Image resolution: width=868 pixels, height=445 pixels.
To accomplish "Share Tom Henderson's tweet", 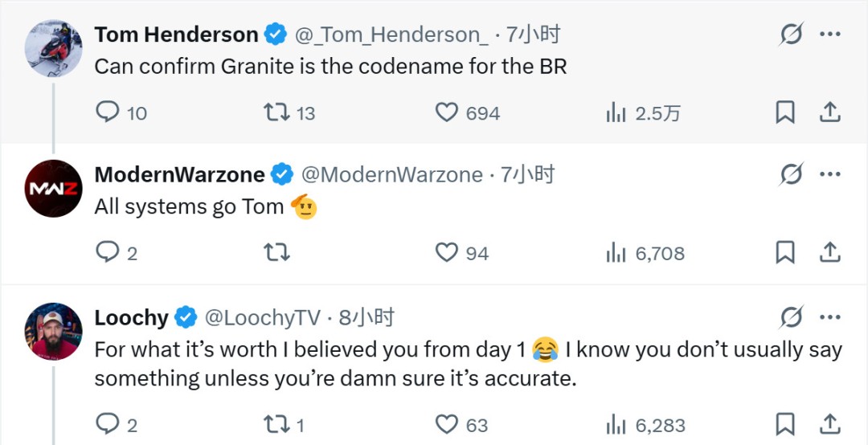I will 829,112.
